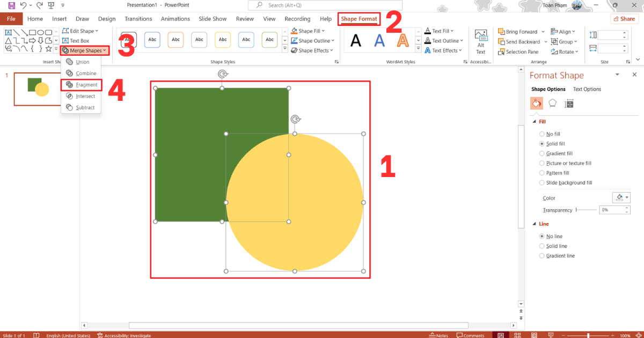Switch to the Animations ribbon tab

point(175,19)
